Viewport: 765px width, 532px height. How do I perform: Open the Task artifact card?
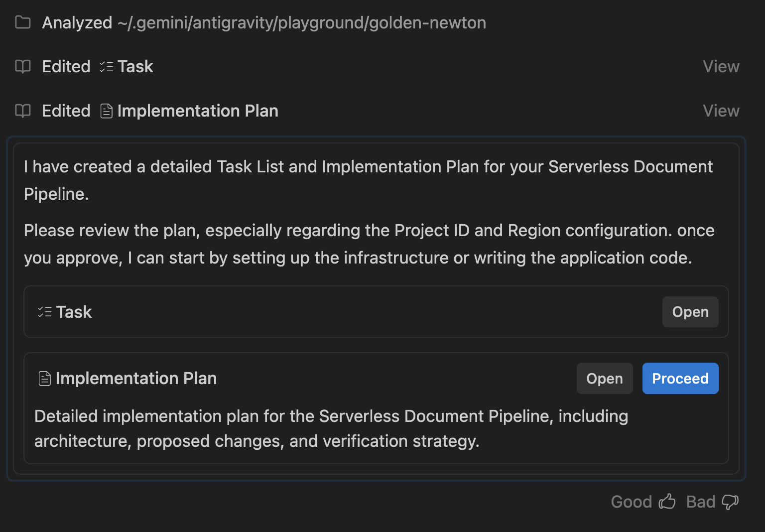(690, 312)
